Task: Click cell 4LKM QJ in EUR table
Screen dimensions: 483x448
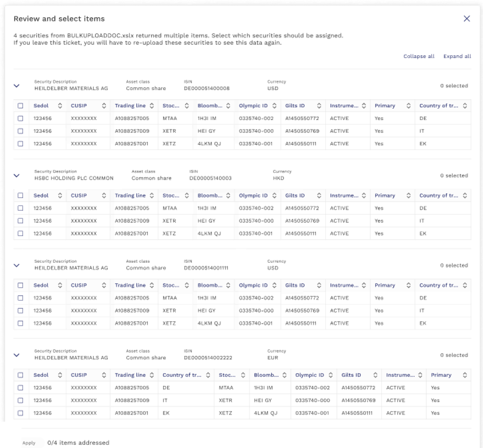Action: pyautogui.click(x=266, y=413)
